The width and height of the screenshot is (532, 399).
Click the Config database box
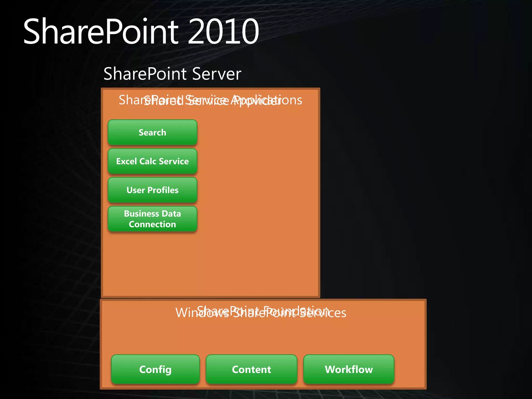(155, 369)
